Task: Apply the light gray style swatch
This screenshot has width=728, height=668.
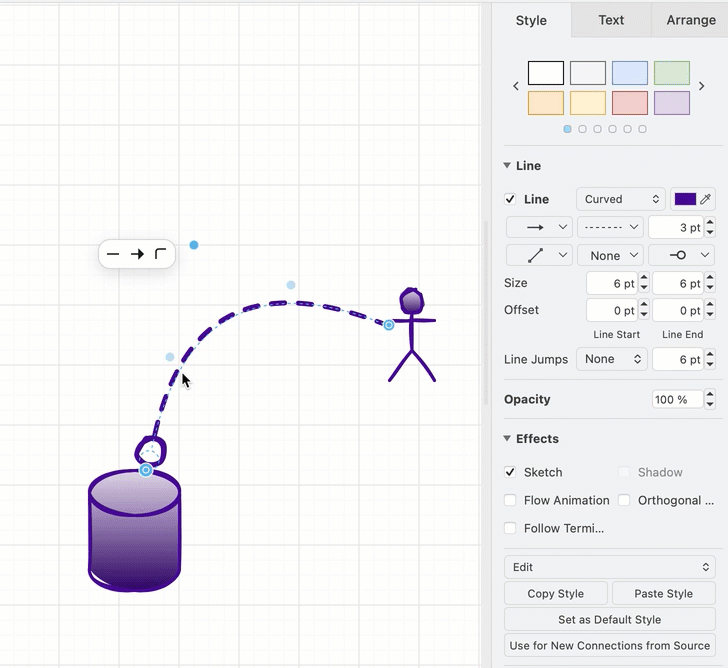Action: [x=588, y=73]
